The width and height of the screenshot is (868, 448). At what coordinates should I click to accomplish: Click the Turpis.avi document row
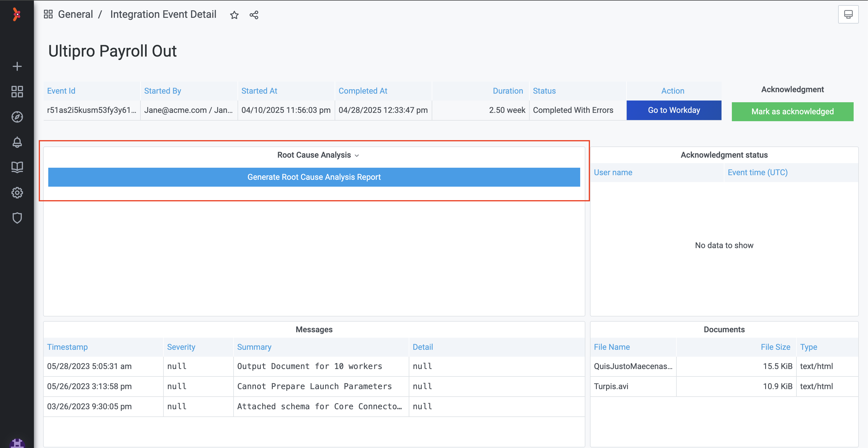(611, 386)
